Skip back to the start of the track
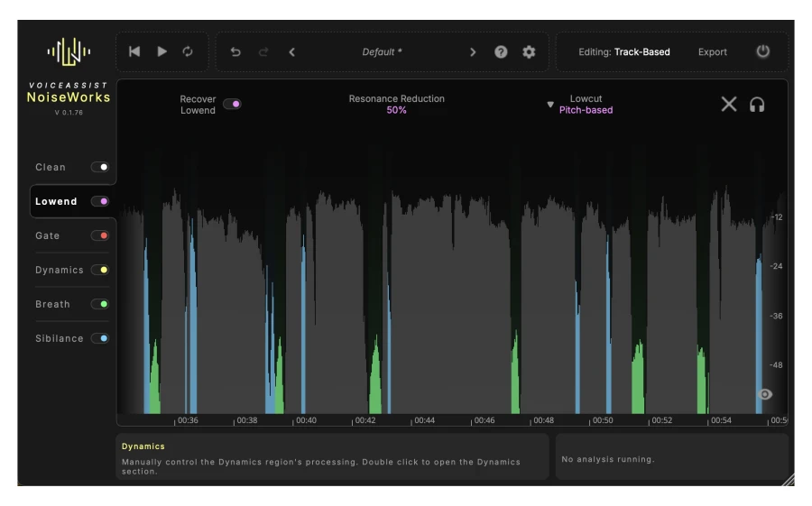Screen dimensions: 812x506 tap(134, 51)
